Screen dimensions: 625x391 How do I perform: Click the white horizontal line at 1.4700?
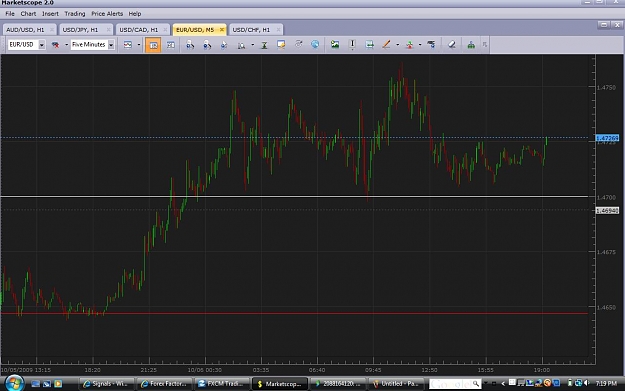(x=294, y=196)
